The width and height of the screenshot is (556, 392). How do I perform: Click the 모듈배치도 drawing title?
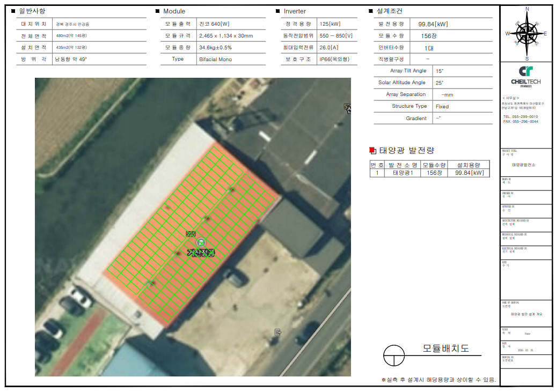[x=445, y=349]
